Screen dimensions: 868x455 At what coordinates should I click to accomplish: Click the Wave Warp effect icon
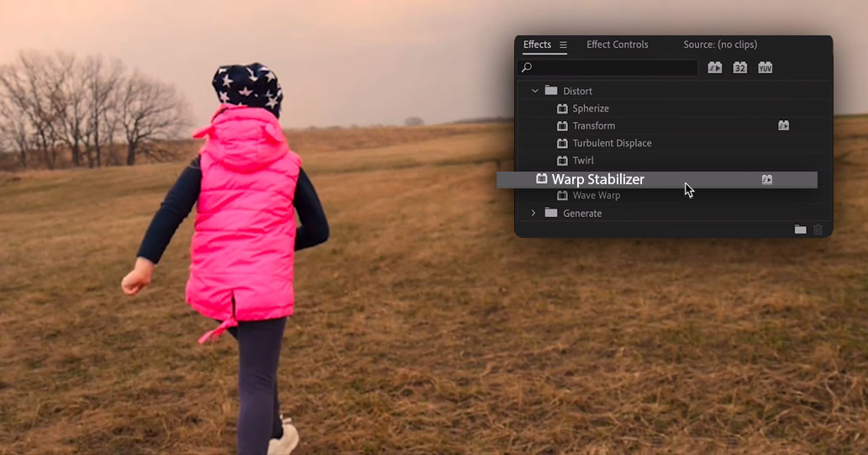[562, 196]
